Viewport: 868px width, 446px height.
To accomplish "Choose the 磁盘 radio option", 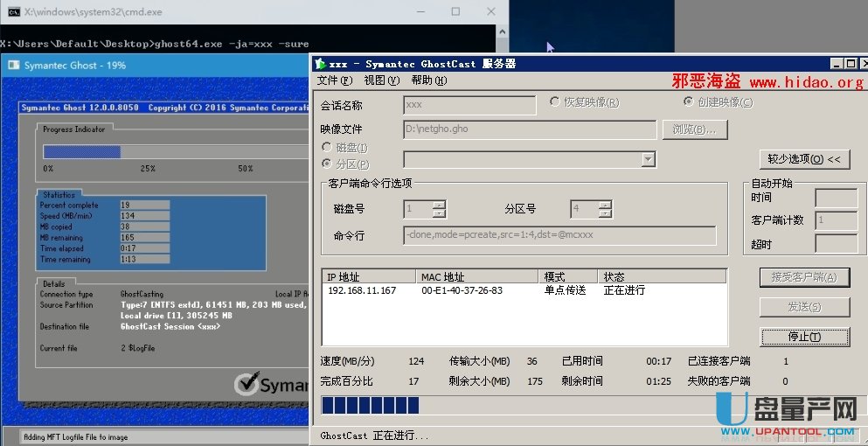I will point(328,148).
